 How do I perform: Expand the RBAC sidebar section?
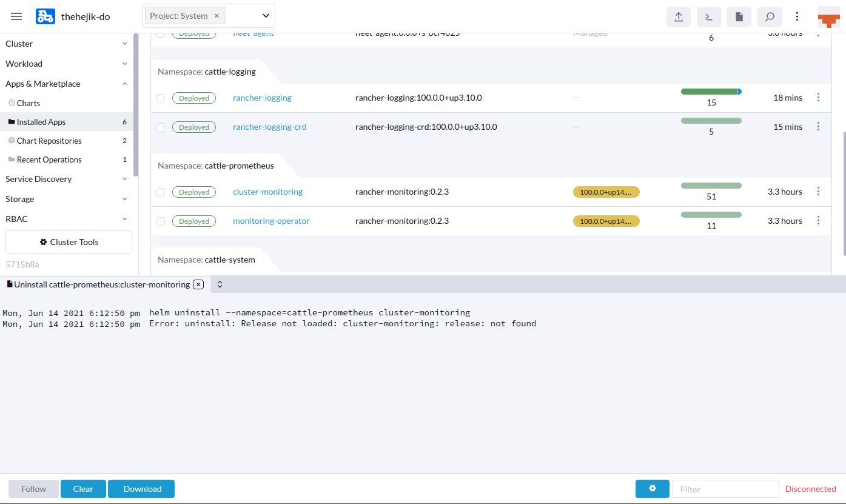67,219
